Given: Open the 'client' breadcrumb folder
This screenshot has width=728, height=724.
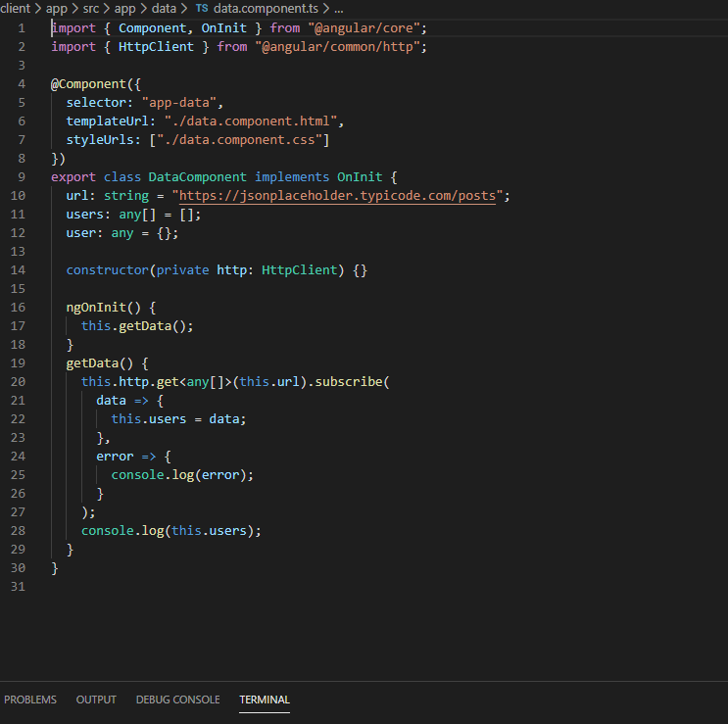Looking at the screenshot, I should tap(14, 8).
